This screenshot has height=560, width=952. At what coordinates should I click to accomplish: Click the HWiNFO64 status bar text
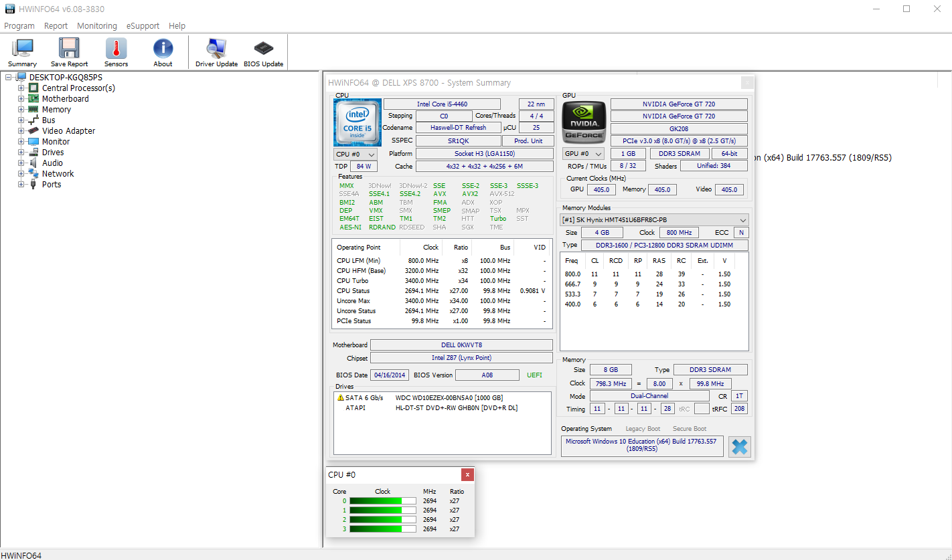(21, 555)
